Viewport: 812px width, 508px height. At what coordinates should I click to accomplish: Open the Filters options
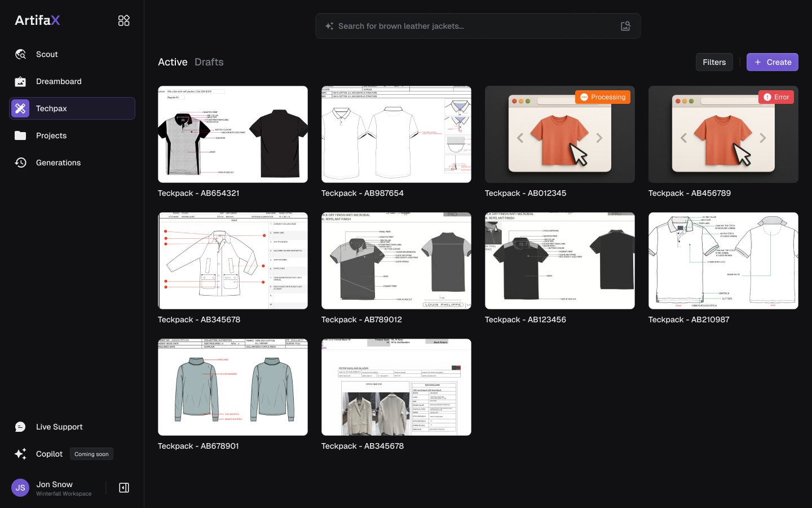[x=714, y=62]
